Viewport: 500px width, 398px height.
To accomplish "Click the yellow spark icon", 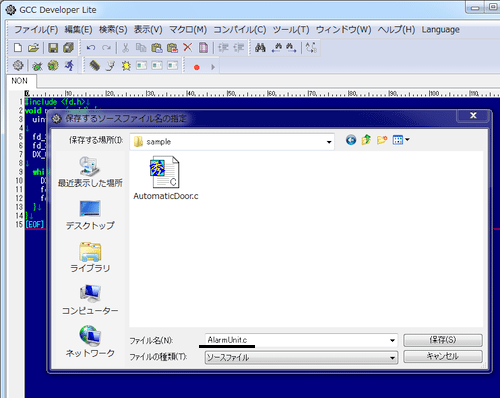I will pyautogui.click(x=126, y=66).
